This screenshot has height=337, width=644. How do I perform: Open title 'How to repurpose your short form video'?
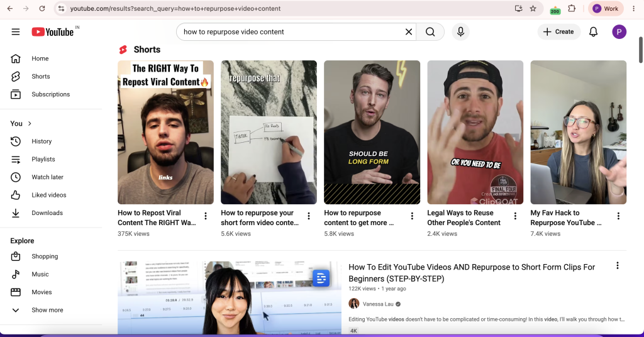click(x=260, y=218)
